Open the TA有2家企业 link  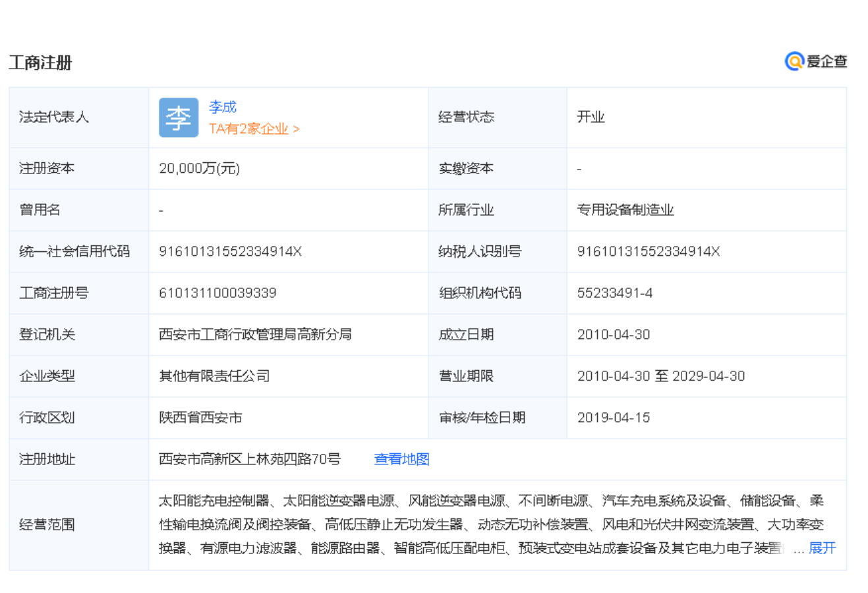click(x=254, y=129)
